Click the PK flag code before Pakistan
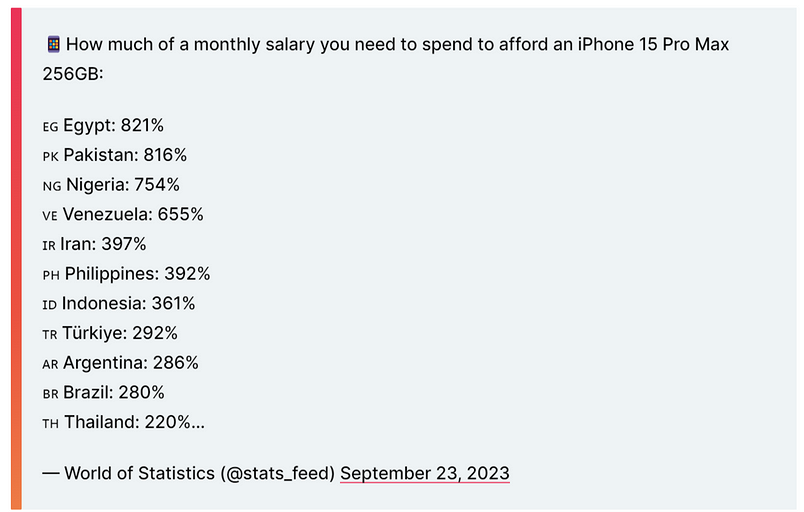 point(50,157)
